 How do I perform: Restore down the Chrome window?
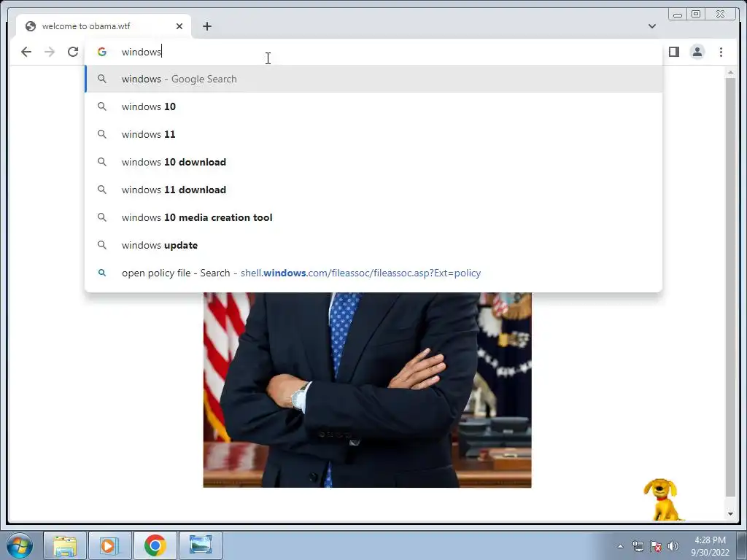coord(696,15)
